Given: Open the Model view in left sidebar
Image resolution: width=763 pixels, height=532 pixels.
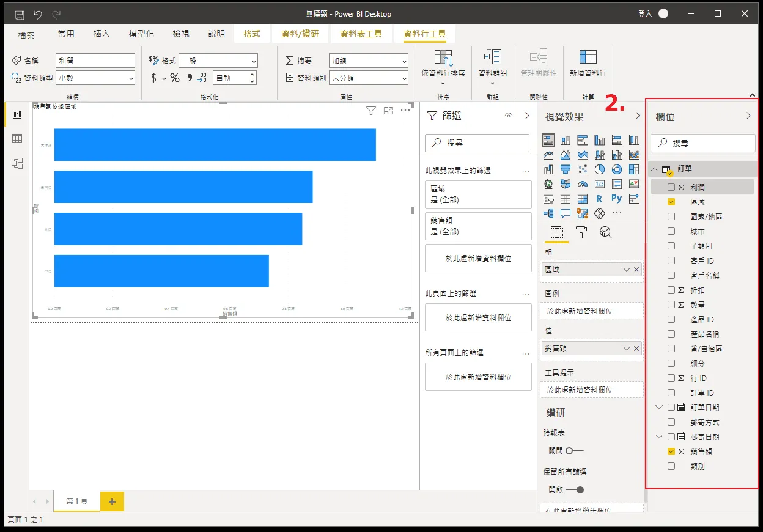Looking at the screenshot, I should pos(17,163).
